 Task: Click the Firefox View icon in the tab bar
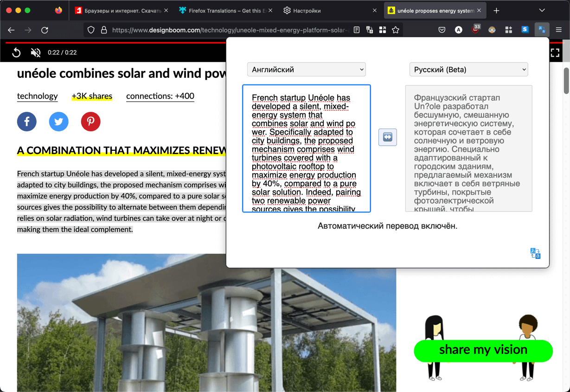pos(58,10)
